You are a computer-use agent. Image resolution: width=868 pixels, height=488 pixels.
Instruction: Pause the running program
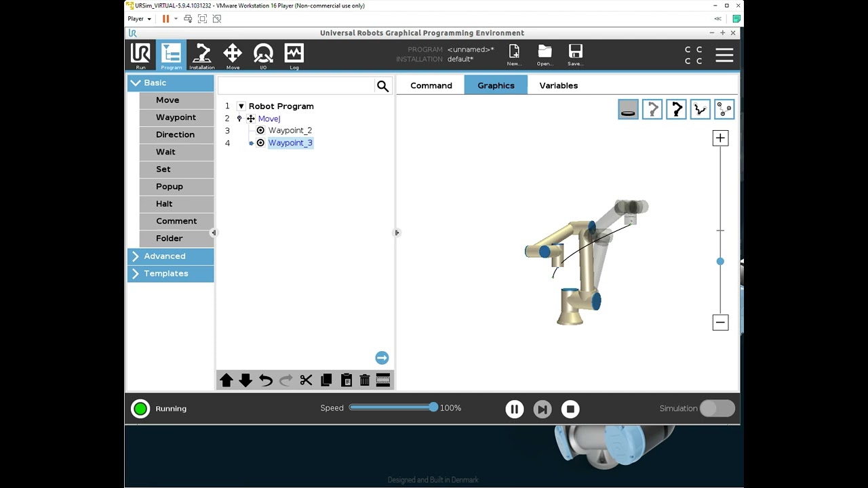(514, 409)
